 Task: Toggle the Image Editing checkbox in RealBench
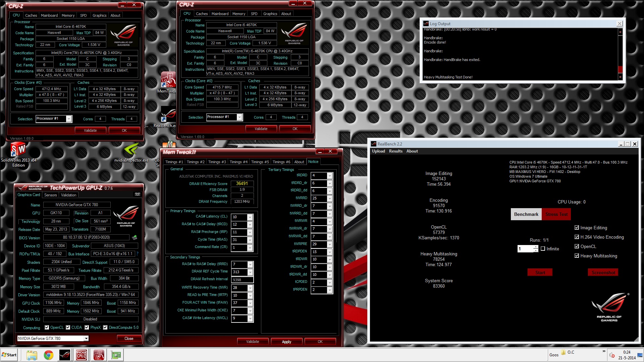click(577, 228)
